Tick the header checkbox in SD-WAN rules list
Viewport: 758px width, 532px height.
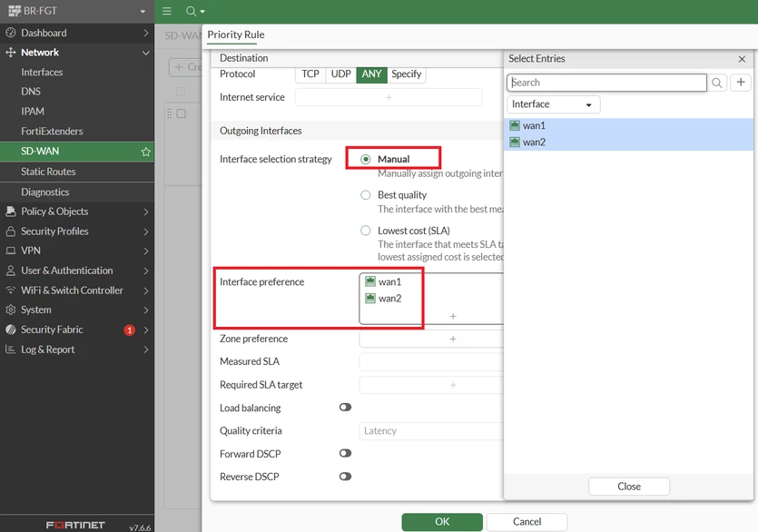click(x=181, y=92)
